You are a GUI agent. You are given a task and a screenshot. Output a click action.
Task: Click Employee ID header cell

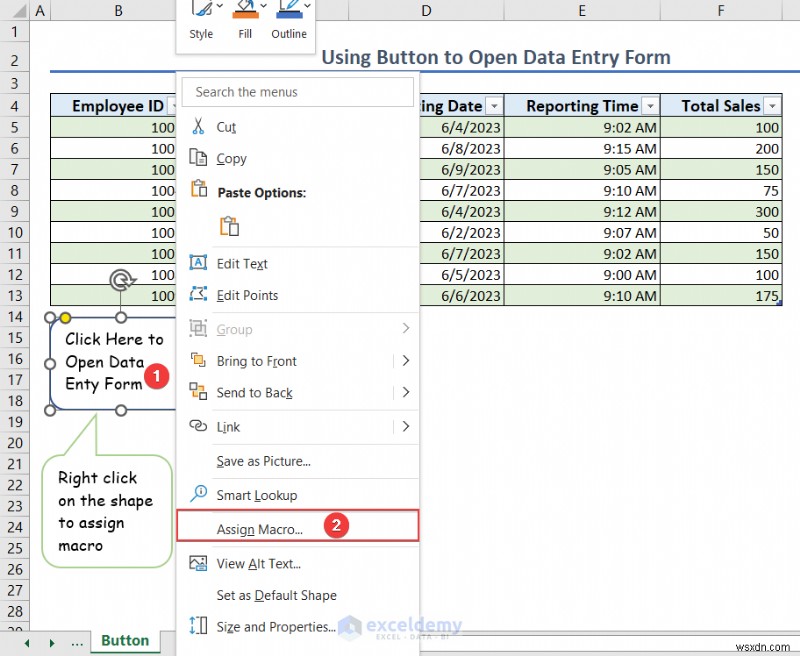(x=113, y=106)
